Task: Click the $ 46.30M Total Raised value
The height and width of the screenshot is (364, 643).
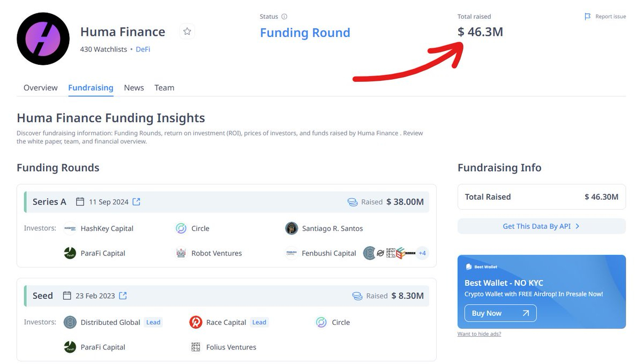Action: pos(601,196)
